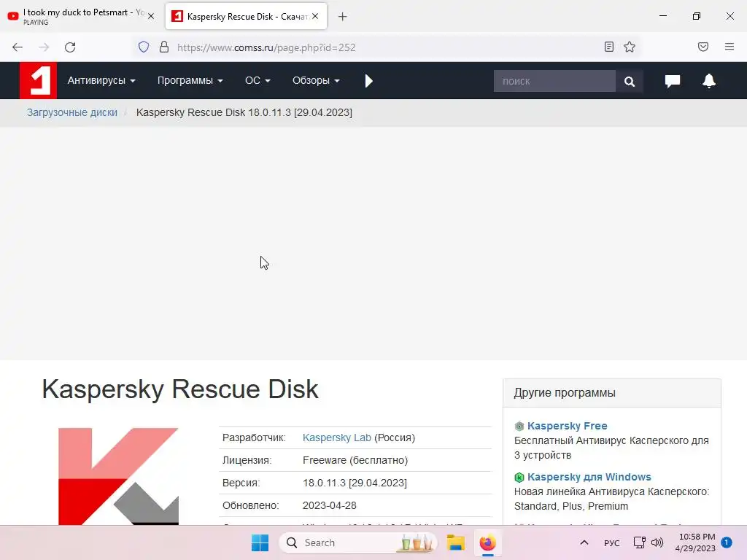Click the updated date 2023-04-28

[329, 505]
